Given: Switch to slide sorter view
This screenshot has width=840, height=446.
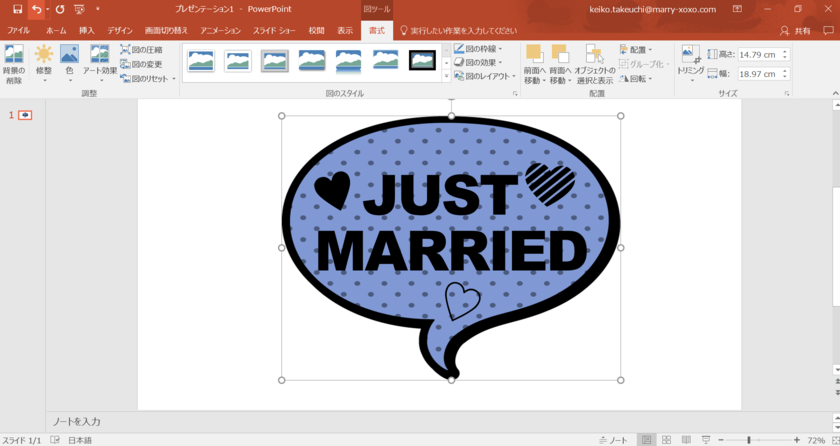Looking at the screenshot, I should click(666, 440).
